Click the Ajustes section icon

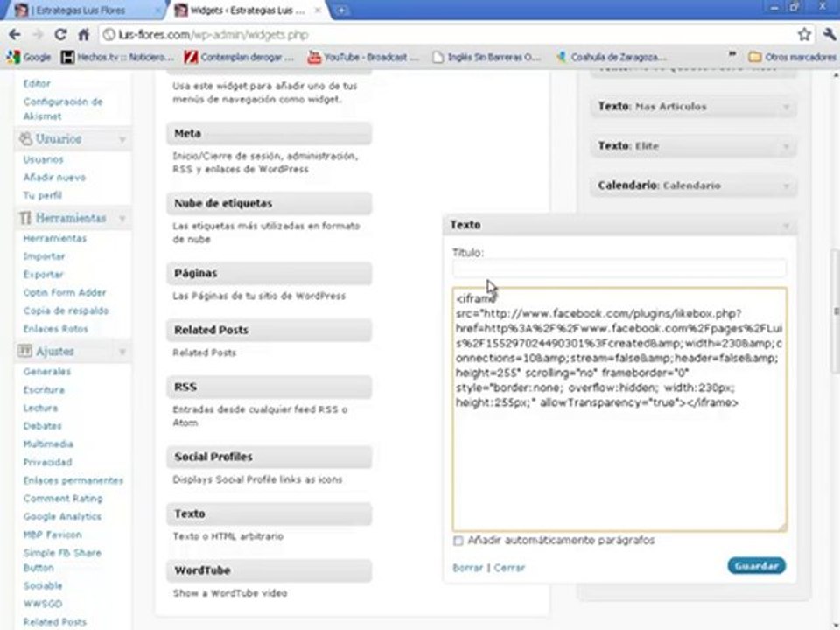(x=25, y=352)
